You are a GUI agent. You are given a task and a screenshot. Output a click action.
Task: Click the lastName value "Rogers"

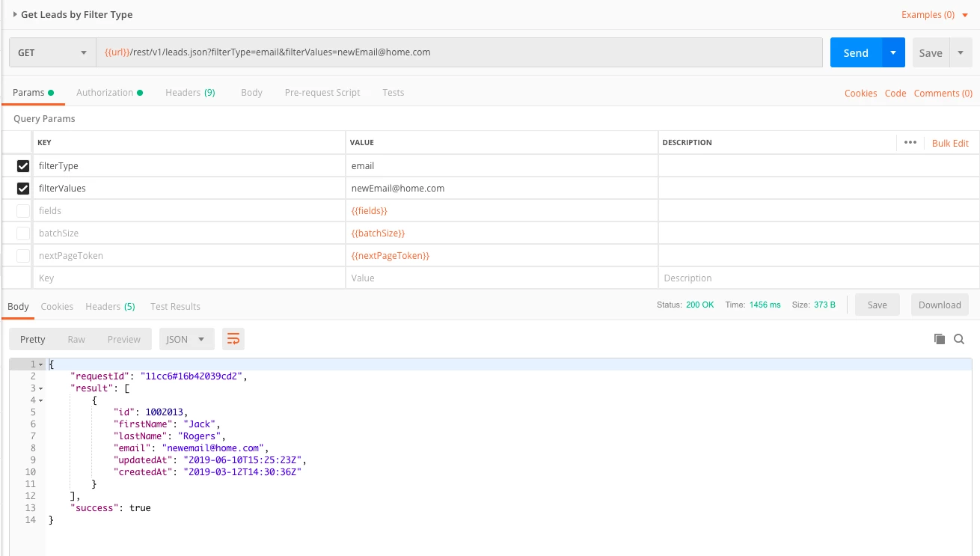pyautogui.click(x=199, y=436)
